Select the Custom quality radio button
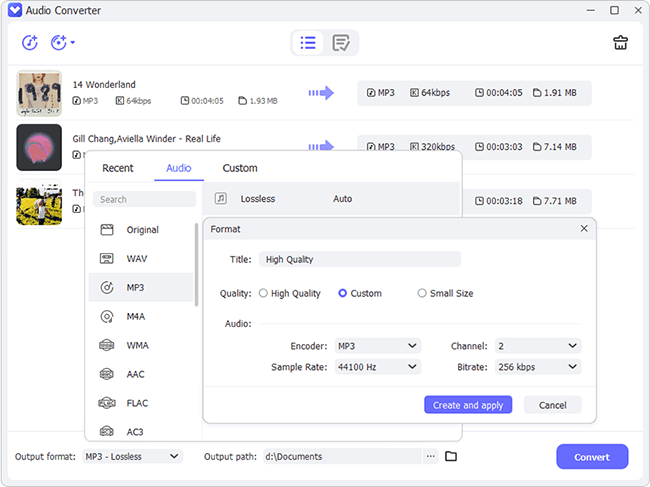650x487 pixels. click(x=342, y=293)
